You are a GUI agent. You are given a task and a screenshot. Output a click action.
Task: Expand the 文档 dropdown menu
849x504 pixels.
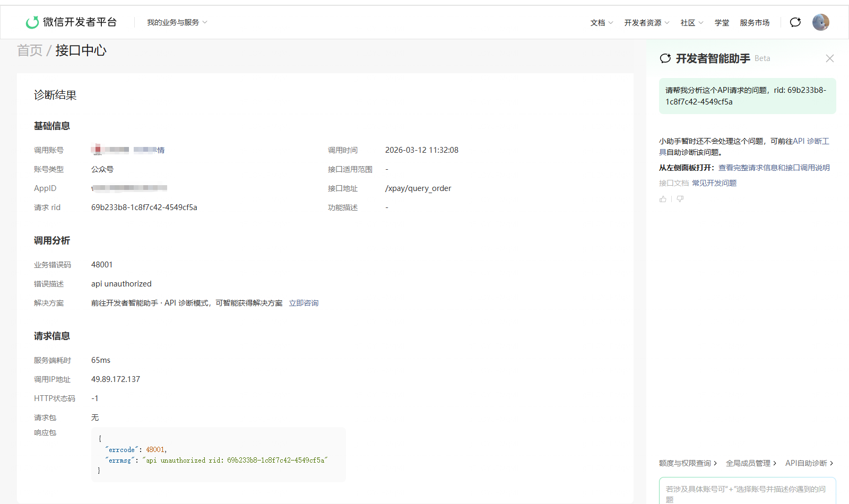pyautogui.click(x=602, y=23)
